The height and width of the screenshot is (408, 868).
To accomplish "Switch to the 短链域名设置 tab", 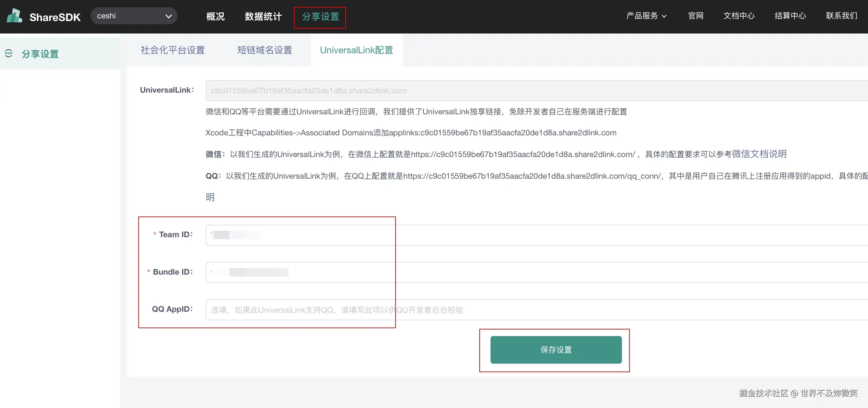I will click(264, 50).
